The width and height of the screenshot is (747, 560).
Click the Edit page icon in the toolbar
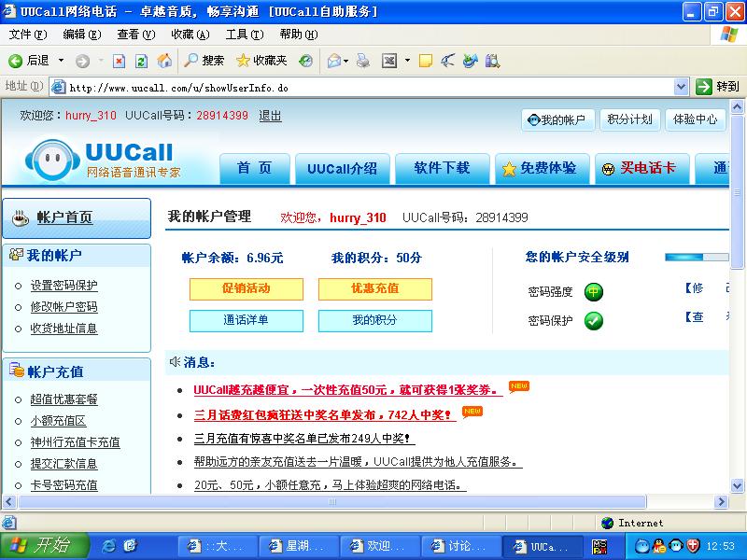point(389,61)
